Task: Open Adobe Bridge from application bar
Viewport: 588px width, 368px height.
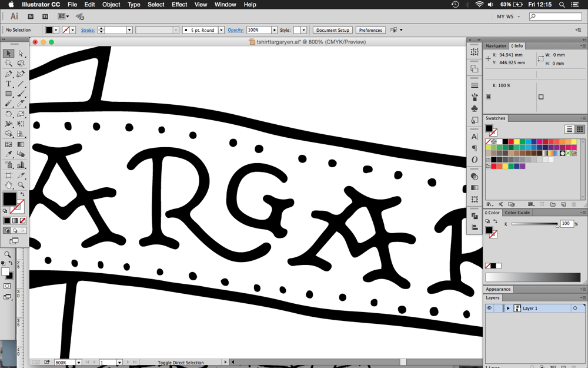Action: 31,16
